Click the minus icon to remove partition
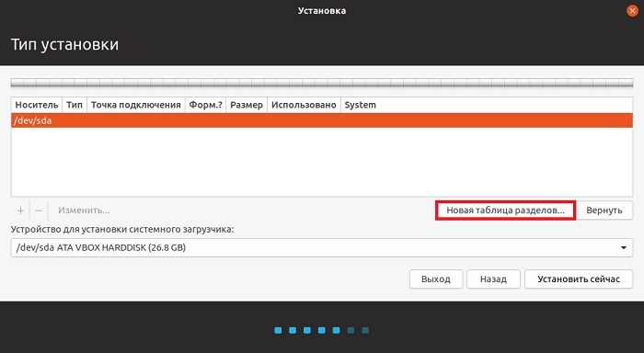 click(39, 211)
